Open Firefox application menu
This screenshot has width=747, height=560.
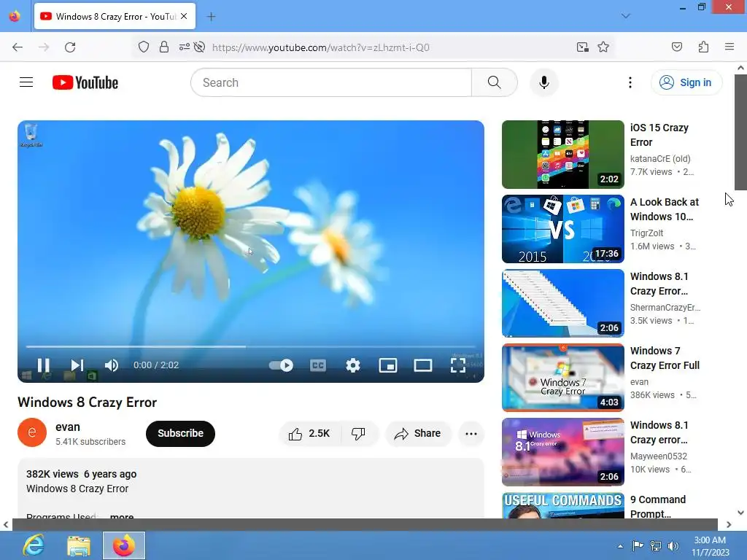coord(729,47)
